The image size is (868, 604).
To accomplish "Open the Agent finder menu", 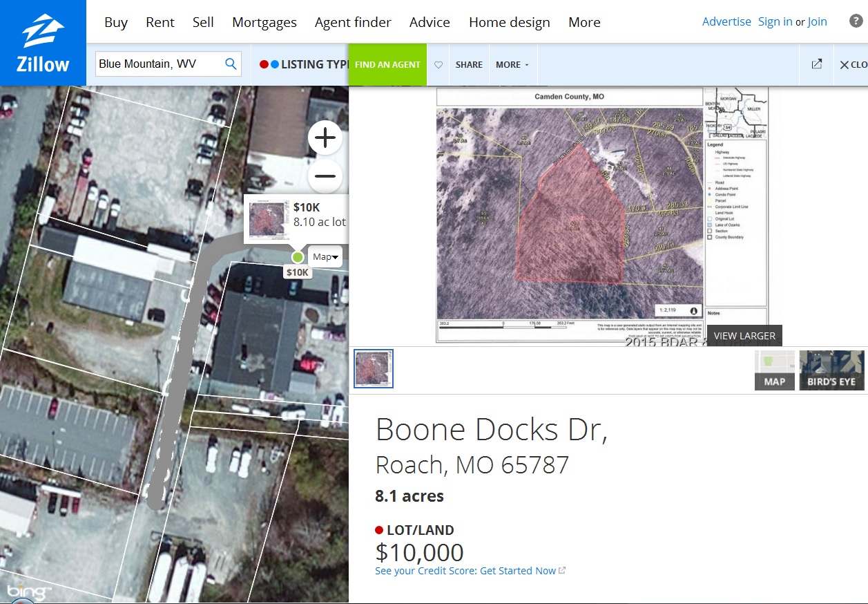I will coord(352,22).
